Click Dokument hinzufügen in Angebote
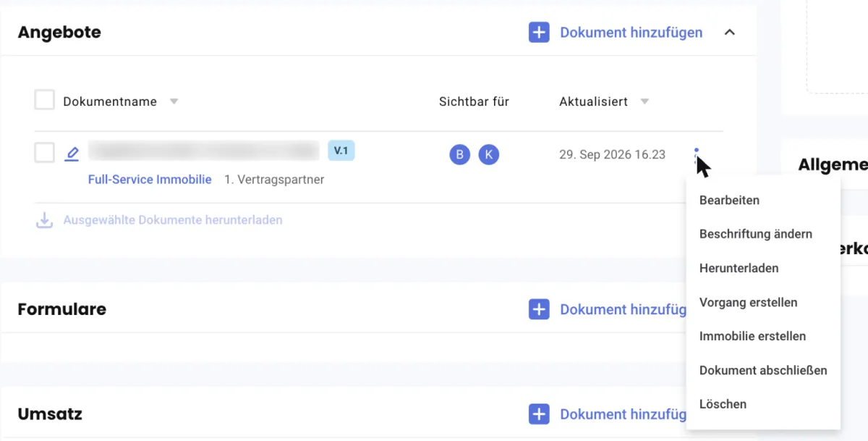The width and height of the screenshot is (868, 441). [x=631, y=33]
